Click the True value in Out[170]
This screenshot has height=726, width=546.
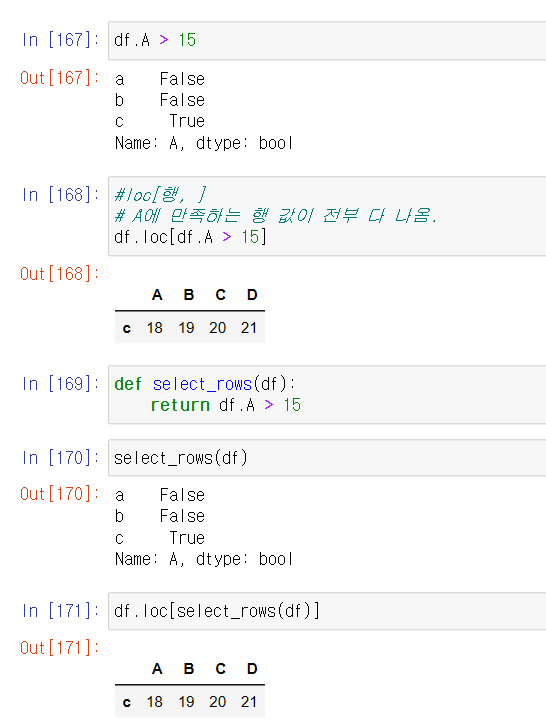187,538
